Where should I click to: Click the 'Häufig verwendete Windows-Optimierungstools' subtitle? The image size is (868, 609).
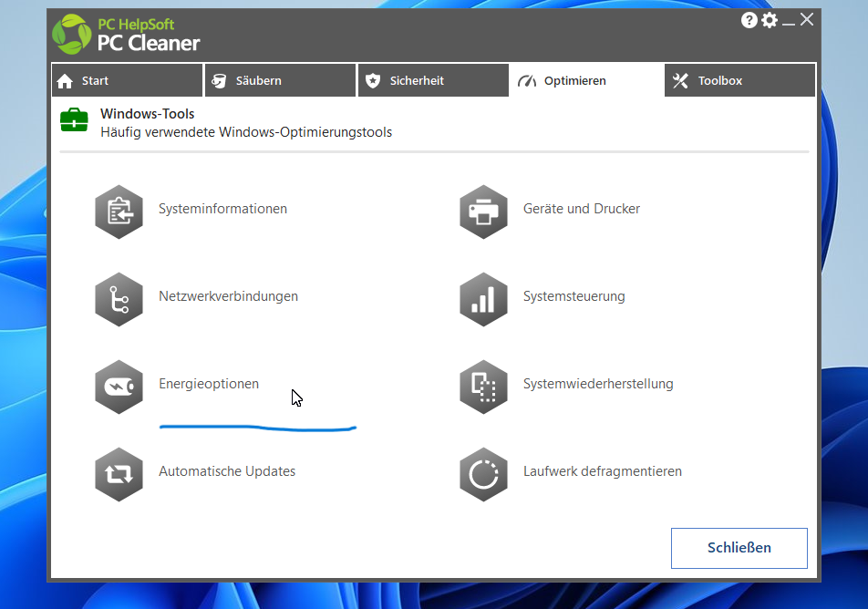[x=246, y=132]
